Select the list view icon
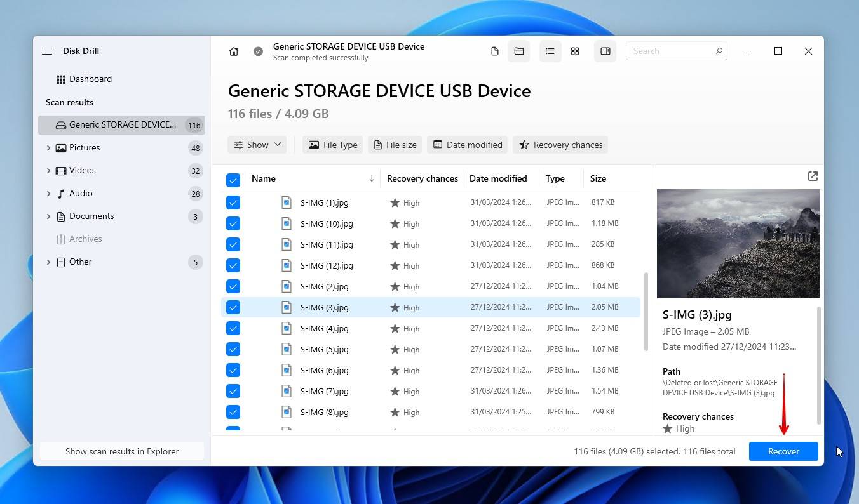 tap(550, 51)
